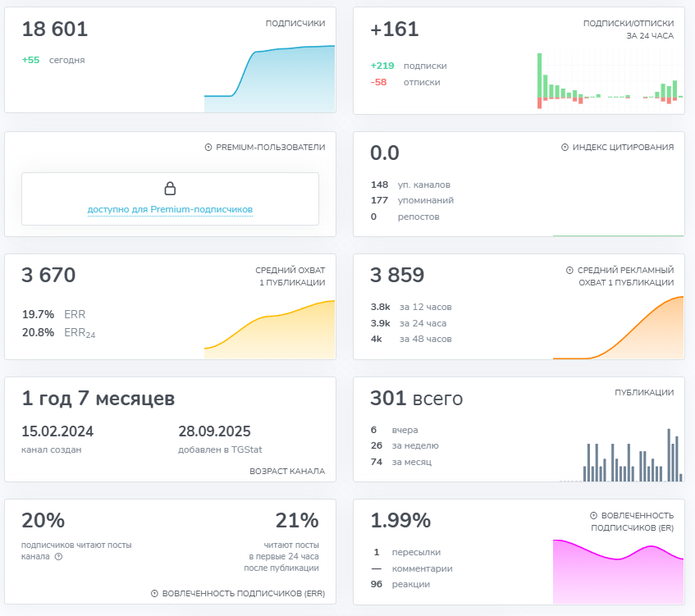The width and height of the screenshot is (695, 616).
Task: Click the комментарии row
Action: point(412,568)
